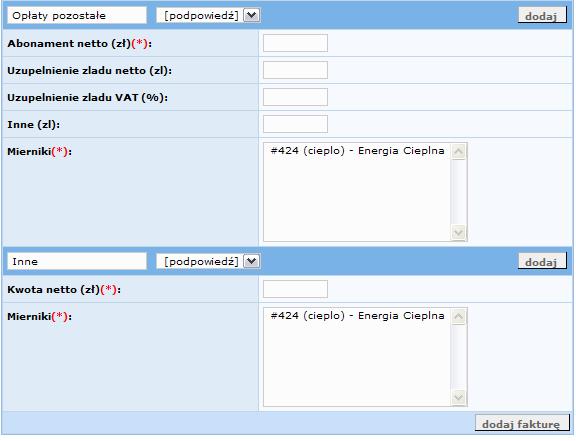Screen dimensions: 576x441
Task: Select #424 Energia Cieplna in Opłaty pozostałe Mierniki list
Action: click(x=357, y=151)
